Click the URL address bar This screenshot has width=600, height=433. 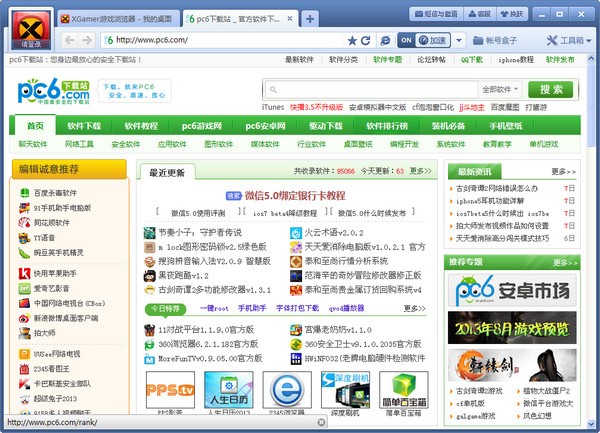click(223, 40)
